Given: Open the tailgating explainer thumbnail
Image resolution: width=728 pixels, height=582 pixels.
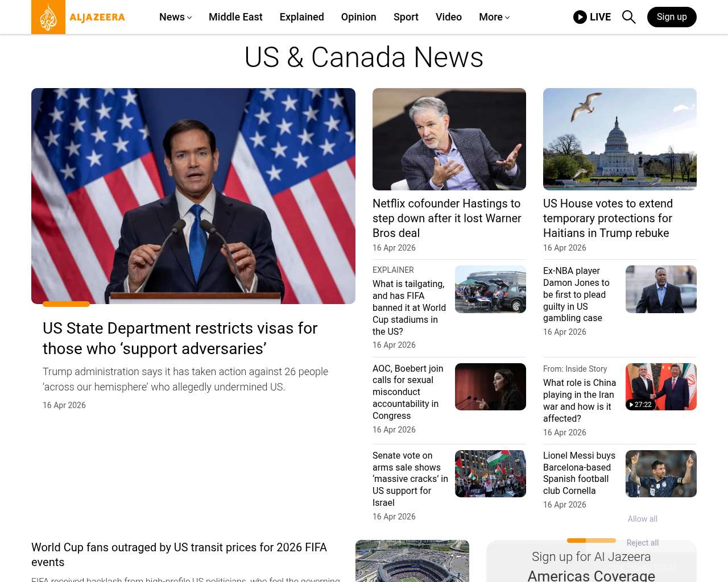Looking at the screenshot, I should pyautogui.click(x=490, y=289).
